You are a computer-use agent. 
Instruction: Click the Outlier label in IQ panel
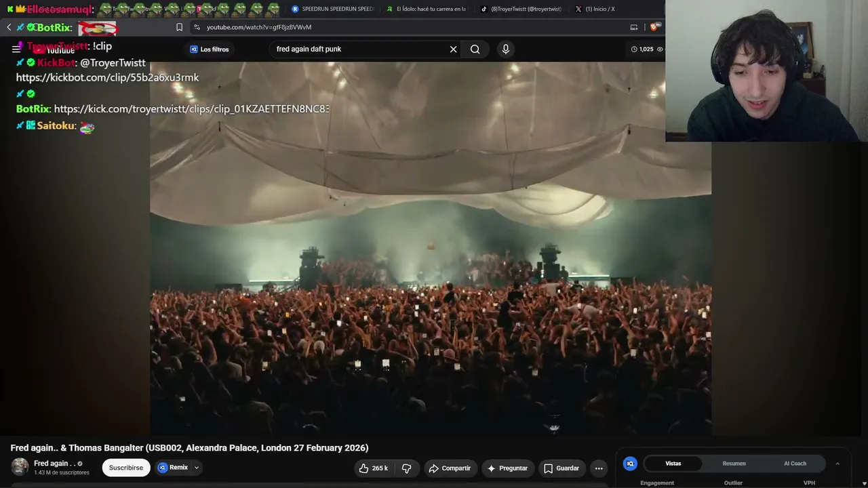(733, 483)
